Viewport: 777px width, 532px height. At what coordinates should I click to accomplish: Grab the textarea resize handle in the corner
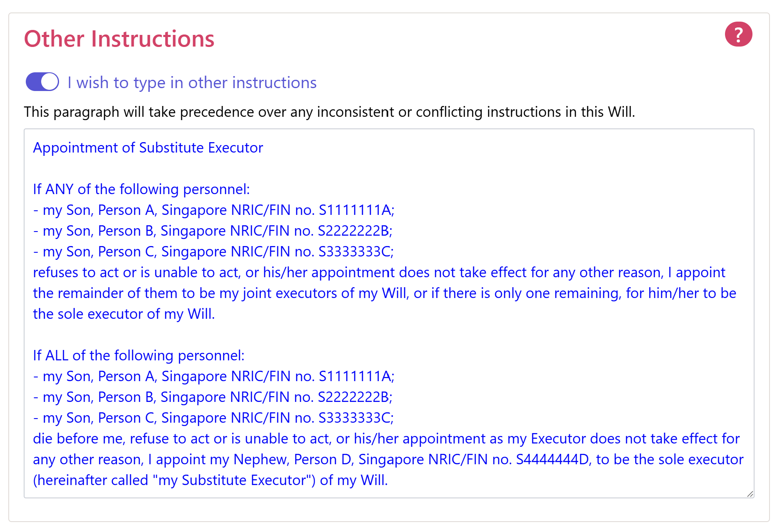pos(750,493)
